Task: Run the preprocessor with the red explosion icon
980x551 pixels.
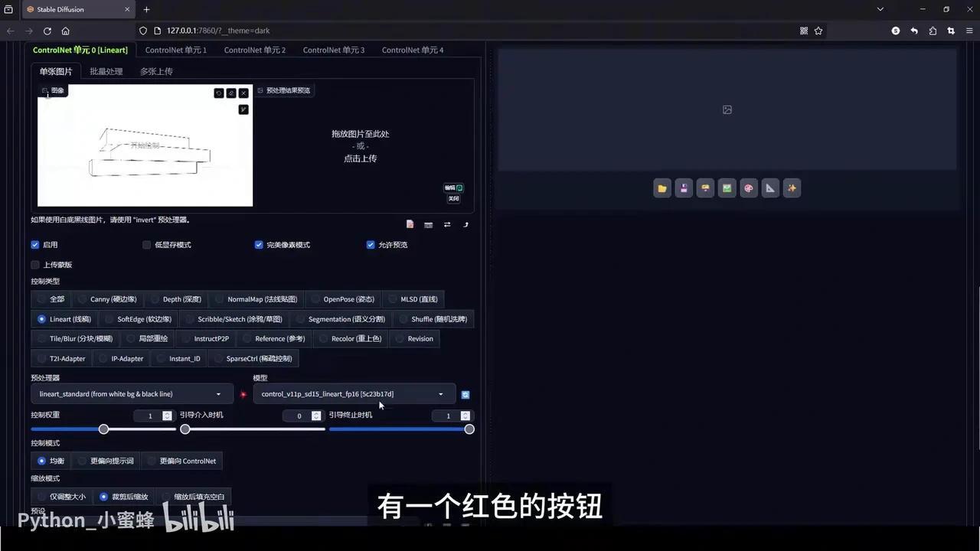Action: tap(243, 394)
